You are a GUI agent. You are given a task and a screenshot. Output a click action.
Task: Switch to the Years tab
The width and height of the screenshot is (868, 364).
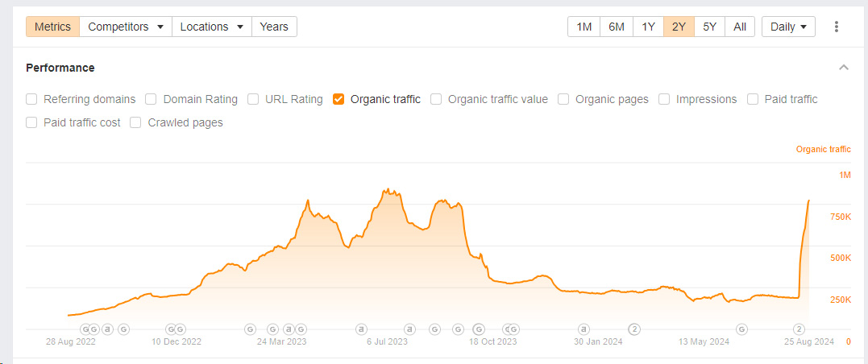tap(274, 27)
